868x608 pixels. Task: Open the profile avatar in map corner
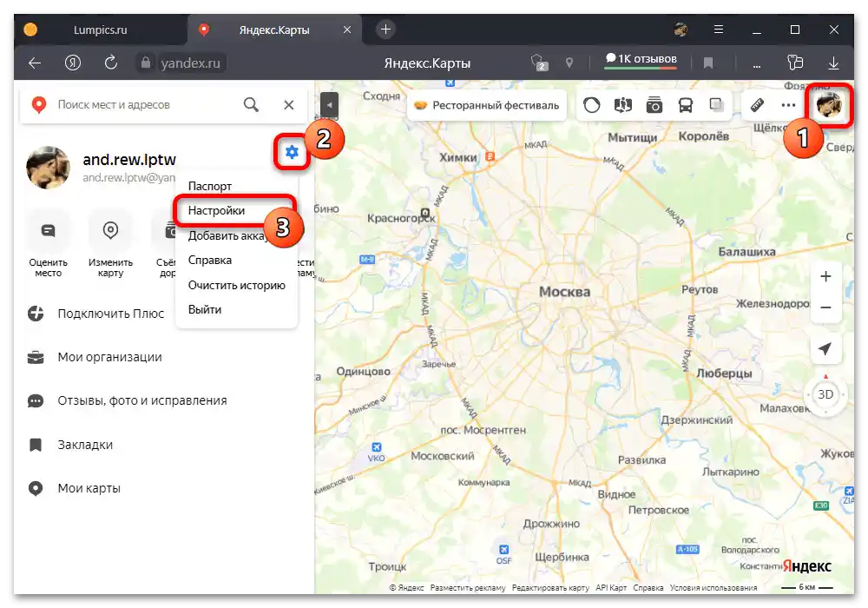(829, 104)
